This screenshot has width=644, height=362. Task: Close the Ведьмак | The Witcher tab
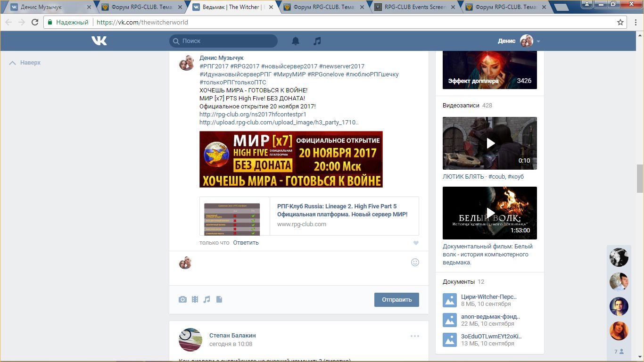point(270,7)
